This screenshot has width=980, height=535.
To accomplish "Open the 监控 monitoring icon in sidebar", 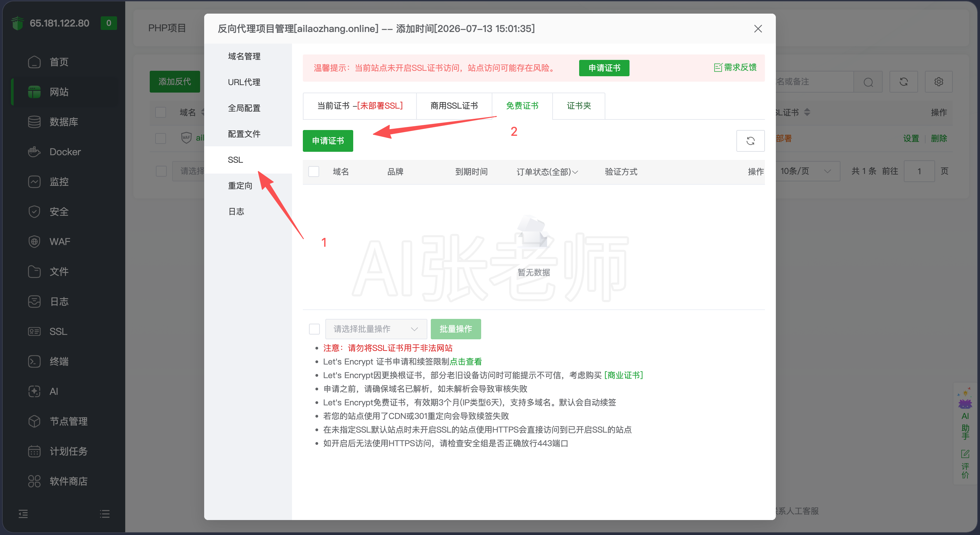I will 34,182.
